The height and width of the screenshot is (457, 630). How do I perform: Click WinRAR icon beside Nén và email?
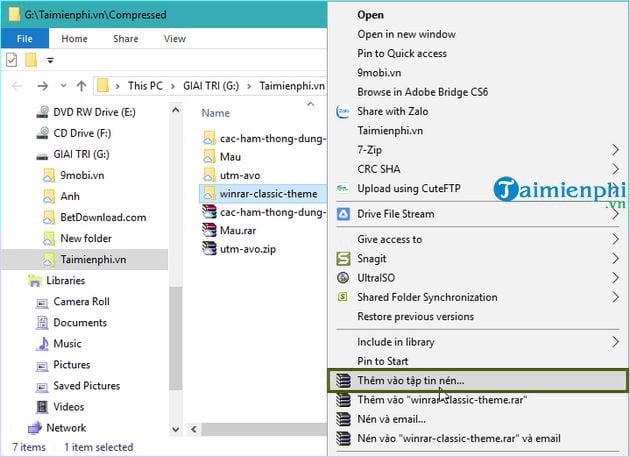[x=343, y=419]
